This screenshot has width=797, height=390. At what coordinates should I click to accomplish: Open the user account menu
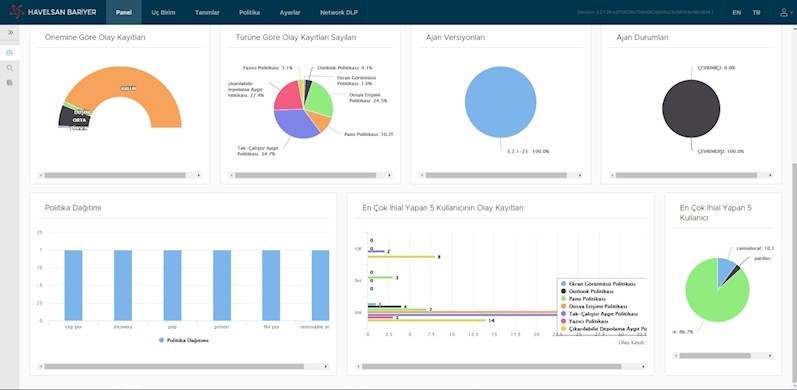[x=785, y=12]
